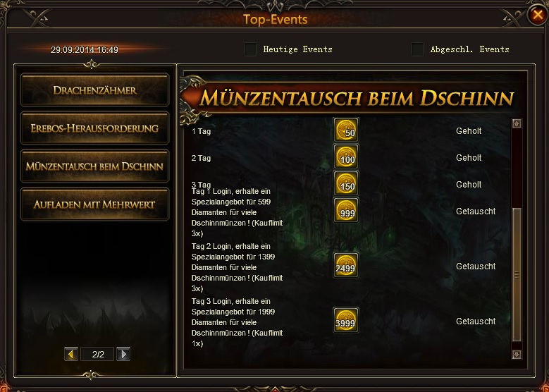
Task: Open the Drachenzähmer event
Action: (94, 90)
